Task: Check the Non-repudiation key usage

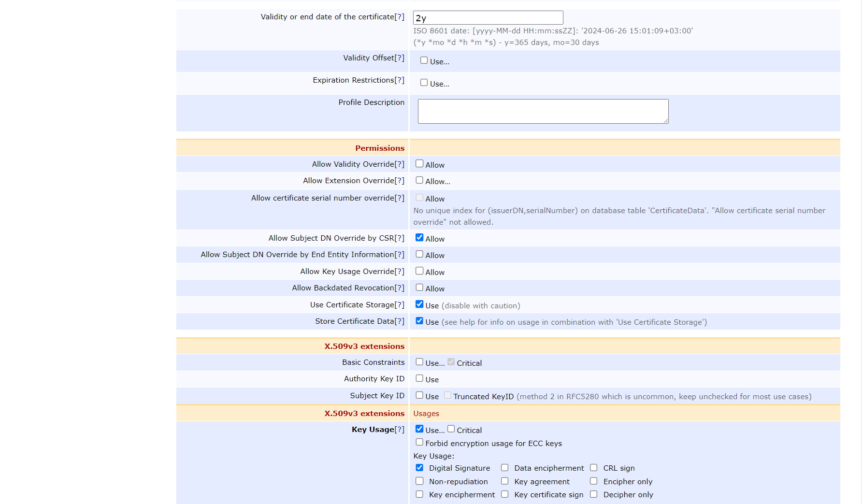Action: click(x=419, y=481)
